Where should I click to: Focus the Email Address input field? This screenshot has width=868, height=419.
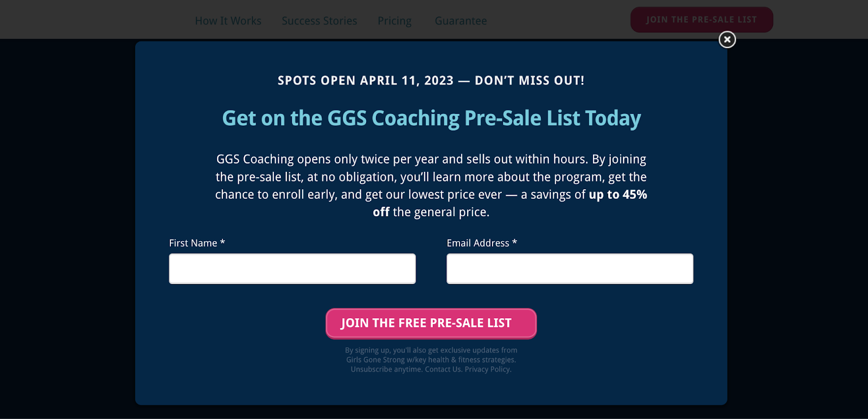(570, 268)
